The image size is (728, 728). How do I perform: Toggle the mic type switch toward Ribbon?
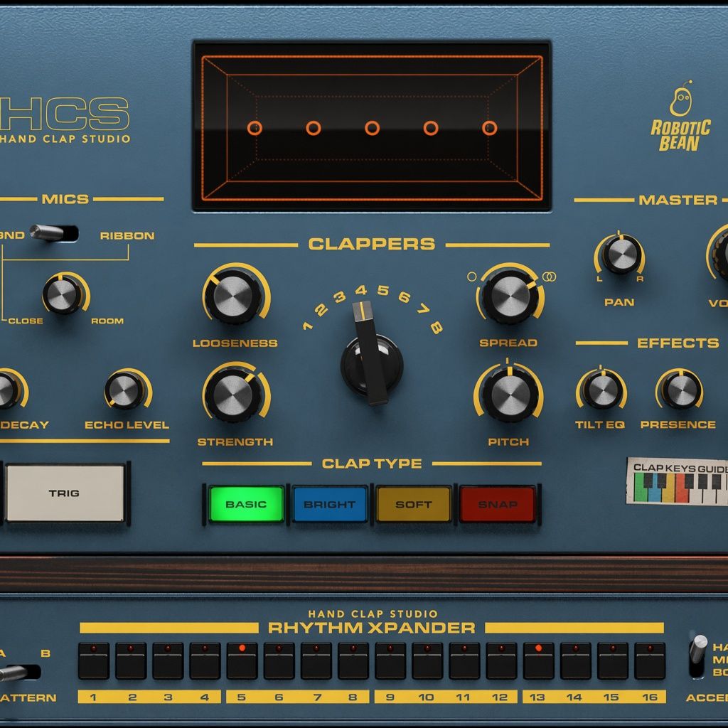[x=54, y=233]
